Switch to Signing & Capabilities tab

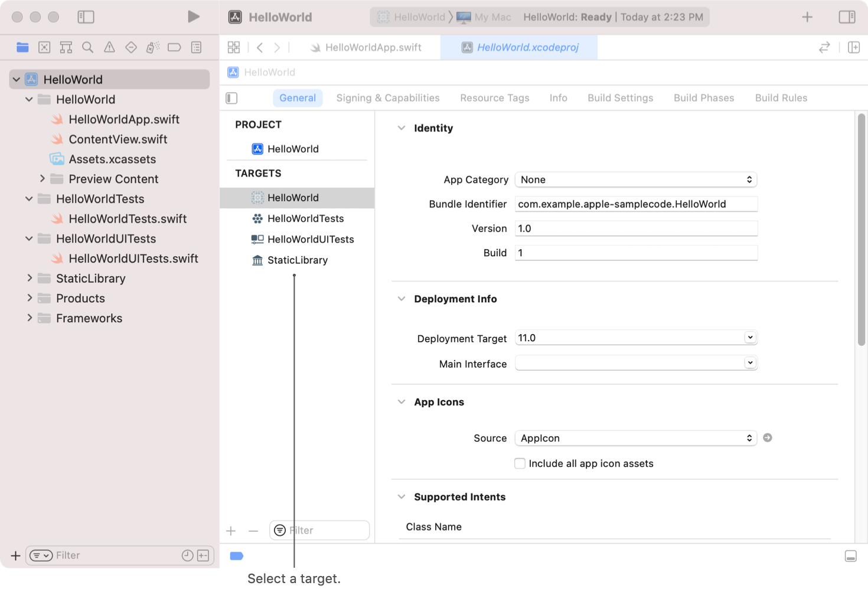point(388,98)
